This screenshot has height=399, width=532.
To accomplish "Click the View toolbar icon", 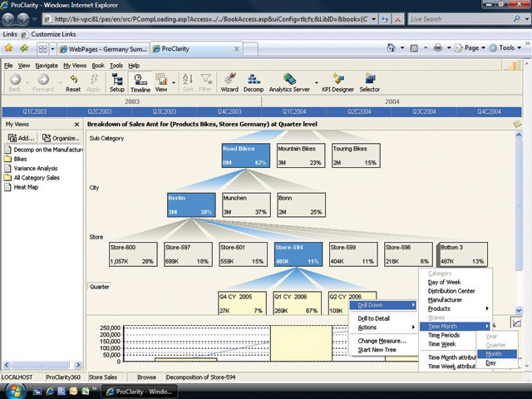I will 161,82.
